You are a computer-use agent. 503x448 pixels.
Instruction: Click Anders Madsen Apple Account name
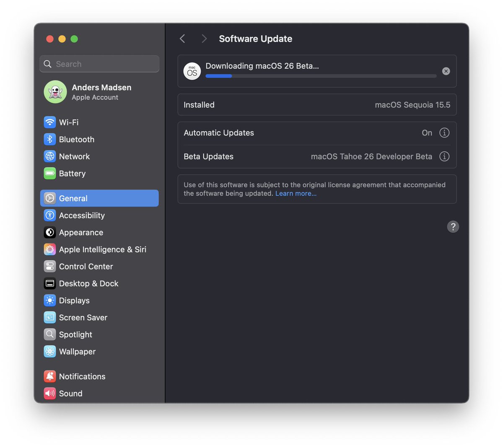coord(101,87)
